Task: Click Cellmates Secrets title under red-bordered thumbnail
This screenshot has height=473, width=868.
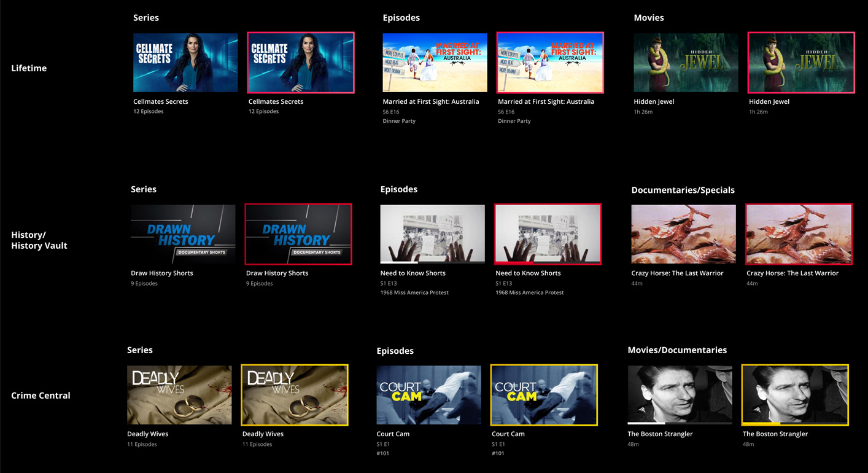Action: click(276, 101)
